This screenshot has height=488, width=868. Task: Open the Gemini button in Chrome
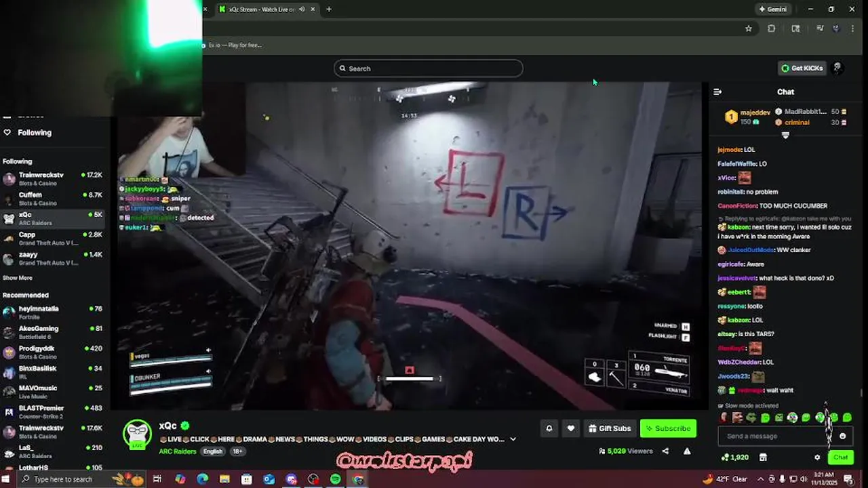tap(773, 9)
